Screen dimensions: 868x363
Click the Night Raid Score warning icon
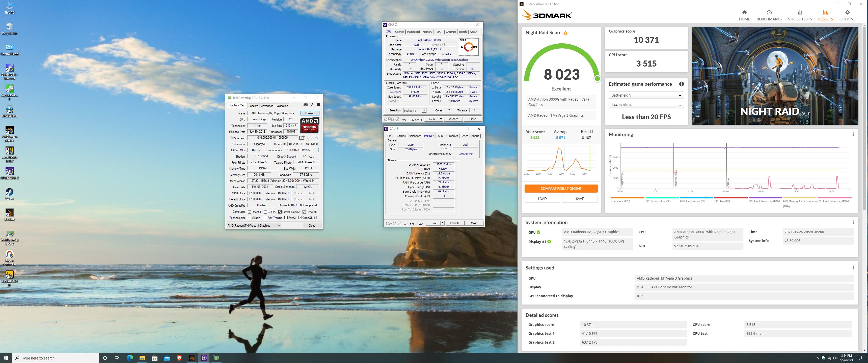point(565,33)
